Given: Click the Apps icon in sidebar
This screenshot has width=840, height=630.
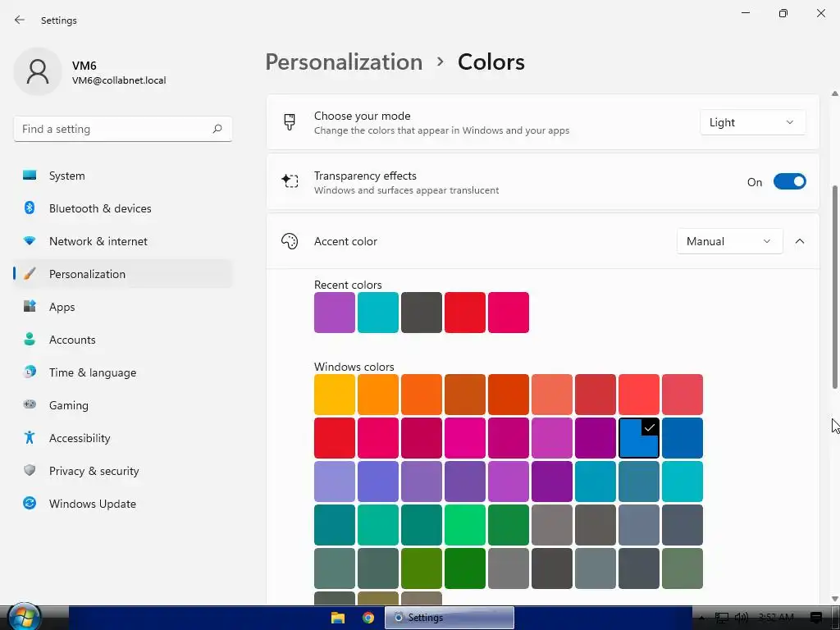Looking at the screenshot, I should pyautogui.click(x=30, y=307).
